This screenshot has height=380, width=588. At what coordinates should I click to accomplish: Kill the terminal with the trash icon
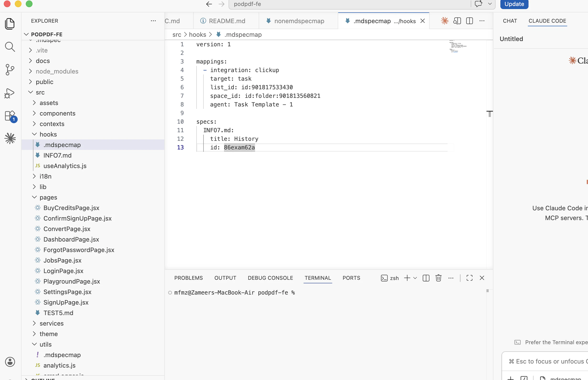438,278
